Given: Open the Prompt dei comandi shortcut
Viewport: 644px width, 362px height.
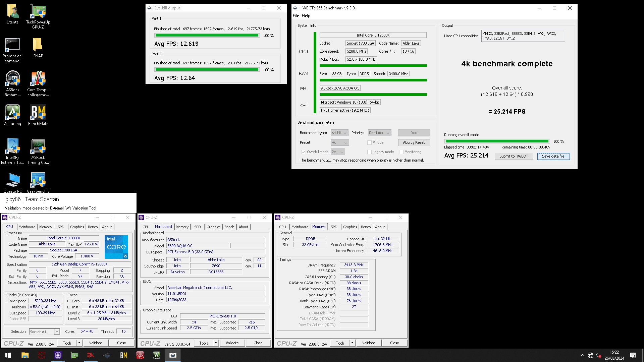Looking at the screenshot, I should 13,50.
